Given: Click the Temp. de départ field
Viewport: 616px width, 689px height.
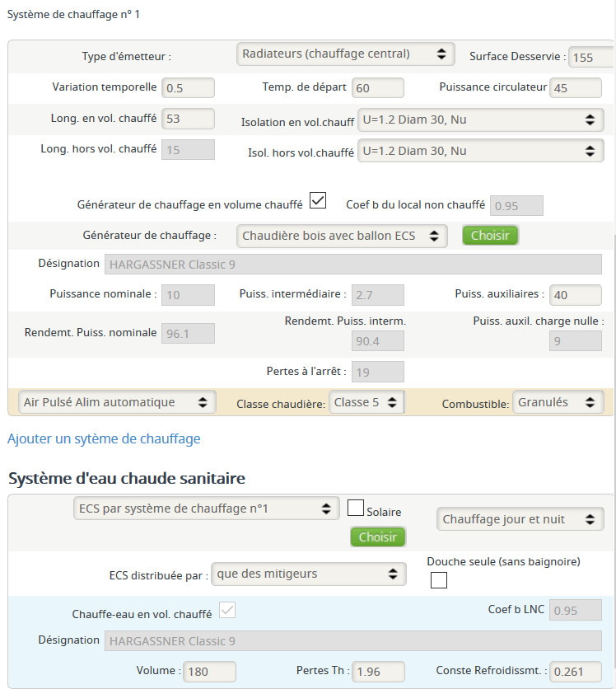Looking at the screenshot, I should pyautogui.click(x=378, y=88).
